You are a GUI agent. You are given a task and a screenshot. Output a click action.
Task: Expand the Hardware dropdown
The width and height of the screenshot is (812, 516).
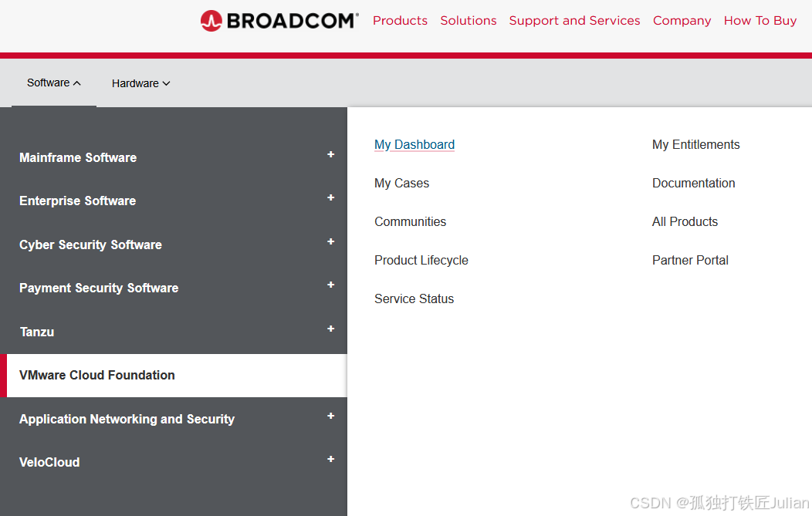[140, 83]
